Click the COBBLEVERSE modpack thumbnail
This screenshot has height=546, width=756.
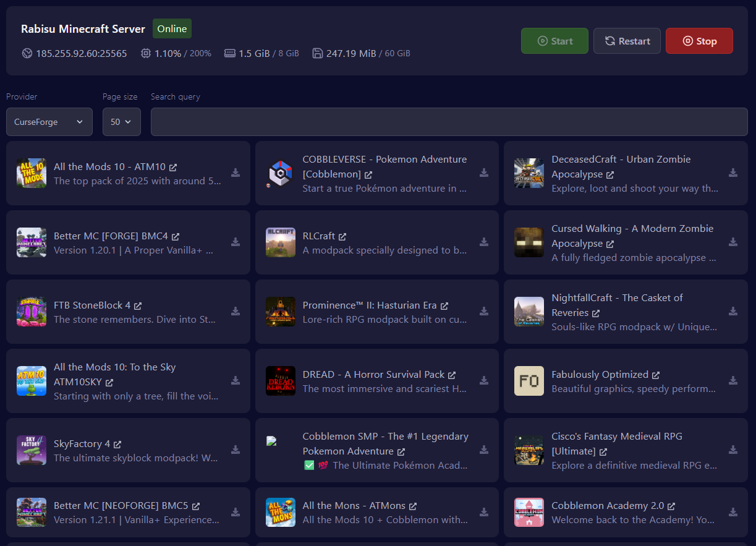280,173
